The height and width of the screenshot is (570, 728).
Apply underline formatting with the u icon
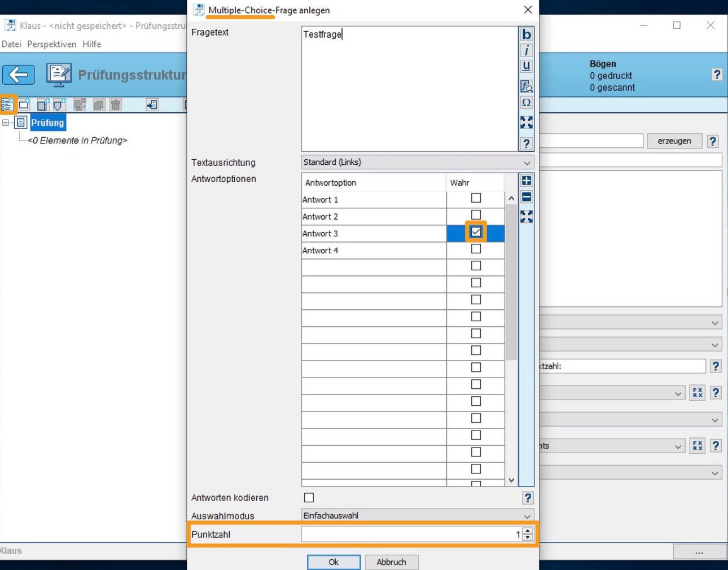[526, 66]
